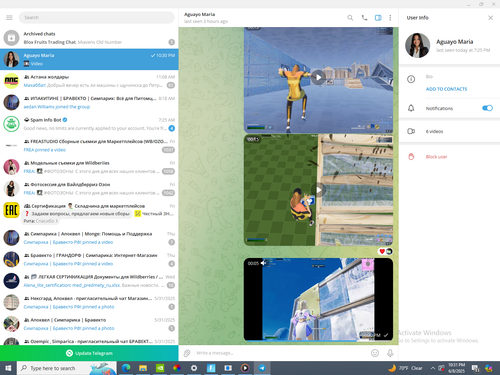
Task: Open Microsoft Edge from the taskbar
Action: tap(126, 368)
